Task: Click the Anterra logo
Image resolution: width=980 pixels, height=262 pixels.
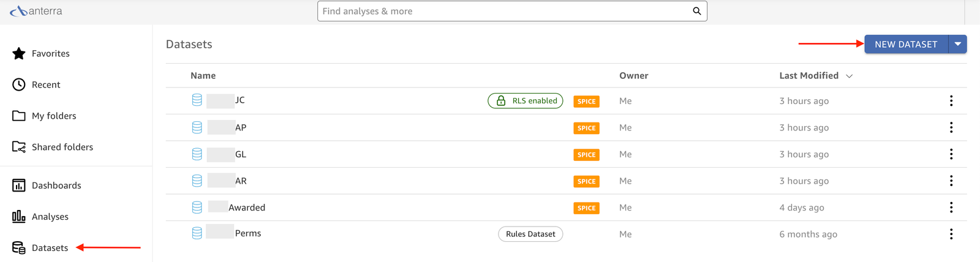Action: tap(36, 11)
